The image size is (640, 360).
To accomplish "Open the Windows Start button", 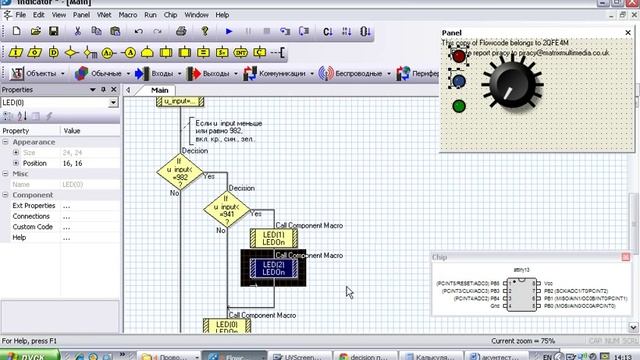I will tap(29, 355).
